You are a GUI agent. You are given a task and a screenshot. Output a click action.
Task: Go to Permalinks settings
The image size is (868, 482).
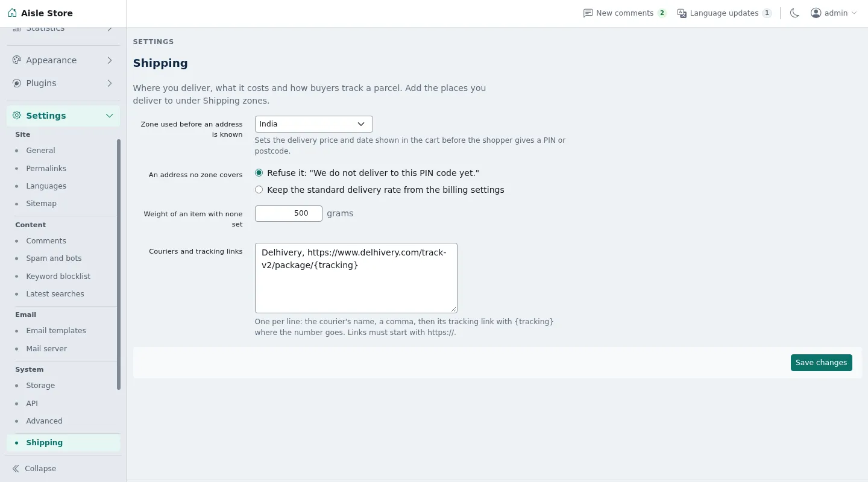[46, 169]
